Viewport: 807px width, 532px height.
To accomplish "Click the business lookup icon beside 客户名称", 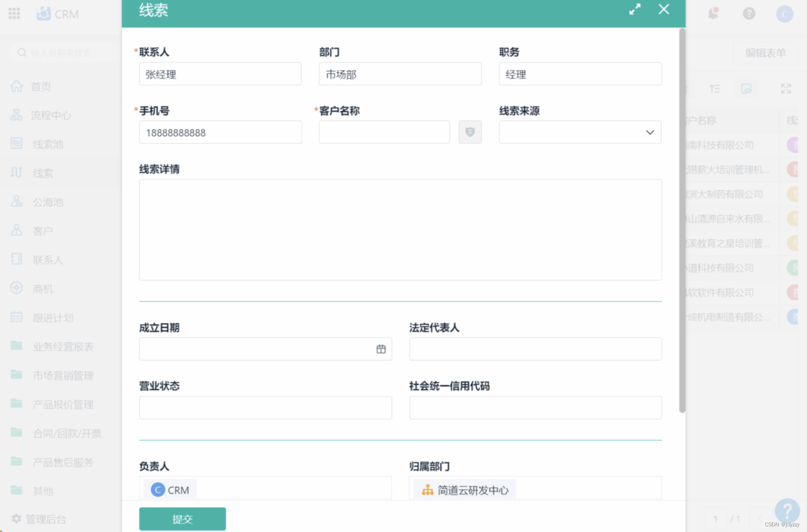I will point(470,132).
